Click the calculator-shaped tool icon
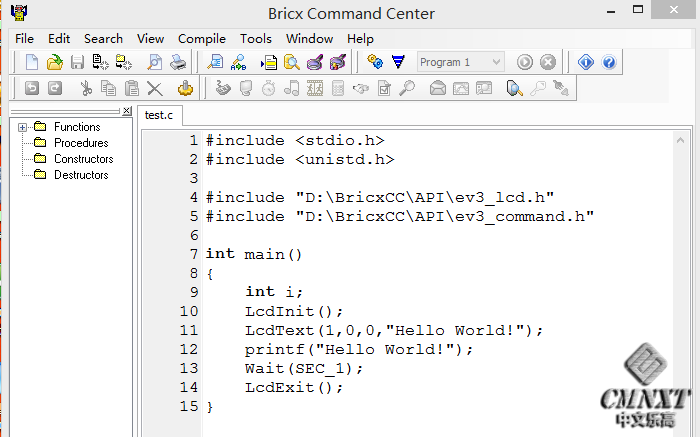700x437 pixels. coord(338,88)
